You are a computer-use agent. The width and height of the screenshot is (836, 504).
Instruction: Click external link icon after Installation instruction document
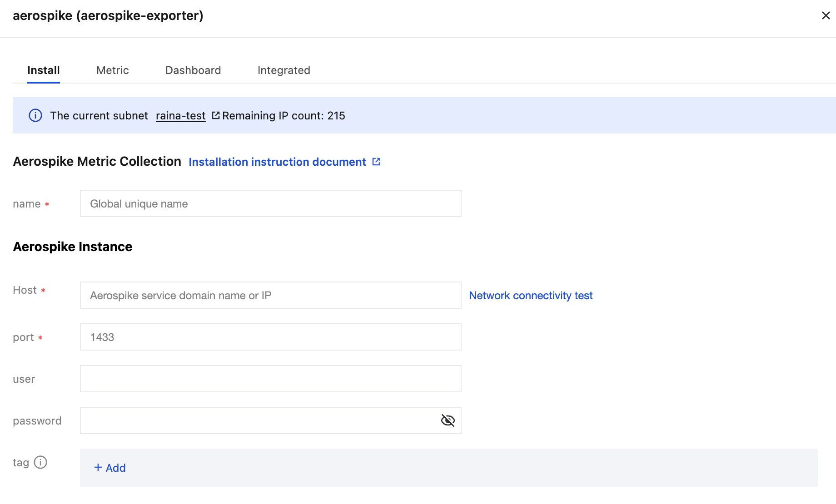tap(376, 162)
